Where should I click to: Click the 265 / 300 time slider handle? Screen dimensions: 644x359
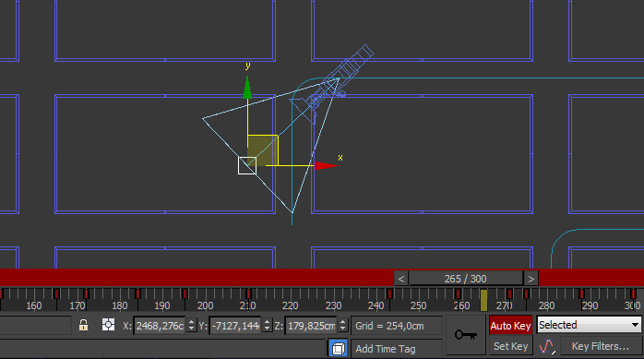[466, 279]
